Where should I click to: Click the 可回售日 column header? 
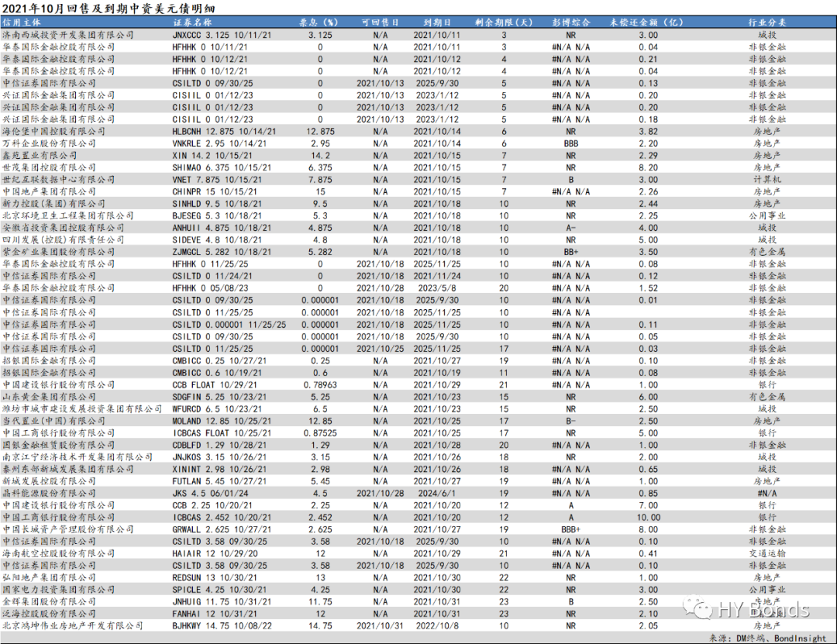point(380,22)
